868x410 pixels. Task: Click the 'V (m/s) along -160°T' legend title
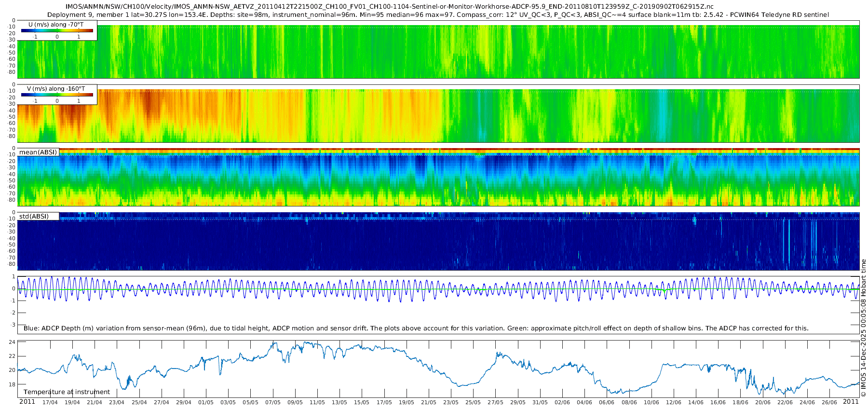(x=55, y=89)
